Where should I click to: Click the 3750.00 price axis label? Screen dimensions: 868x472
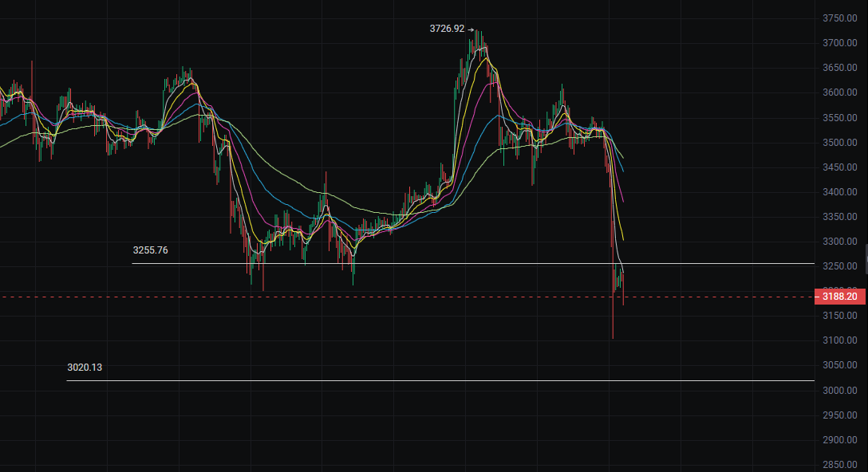point(839,18)
